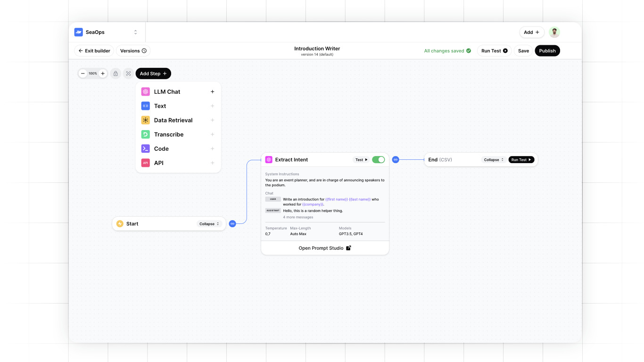The height and width of the screenshot is (362, 644).
Task: Click the zoom out minus icon
Action: tap(83, 74)
